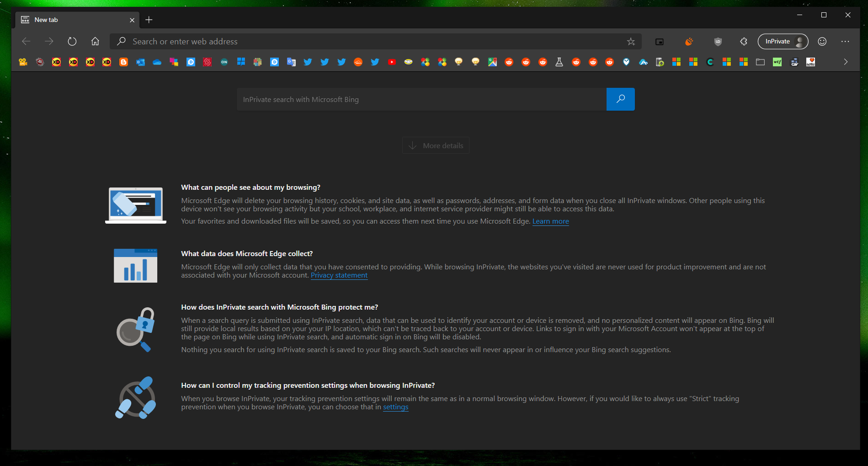
Task: Open the SoundCloud favorite
Action: pyautogui.click(x=358, y=62)
